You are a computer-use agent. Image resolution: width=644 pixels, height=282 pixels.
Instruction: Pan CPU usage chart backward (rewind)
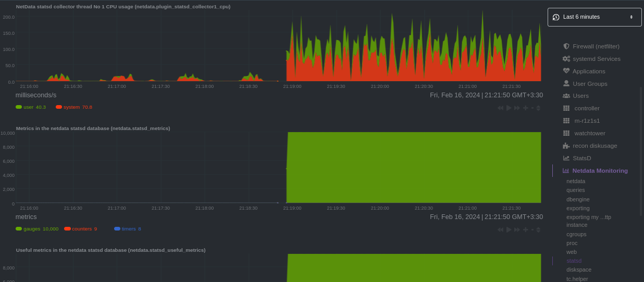click(x=500, y=108)
